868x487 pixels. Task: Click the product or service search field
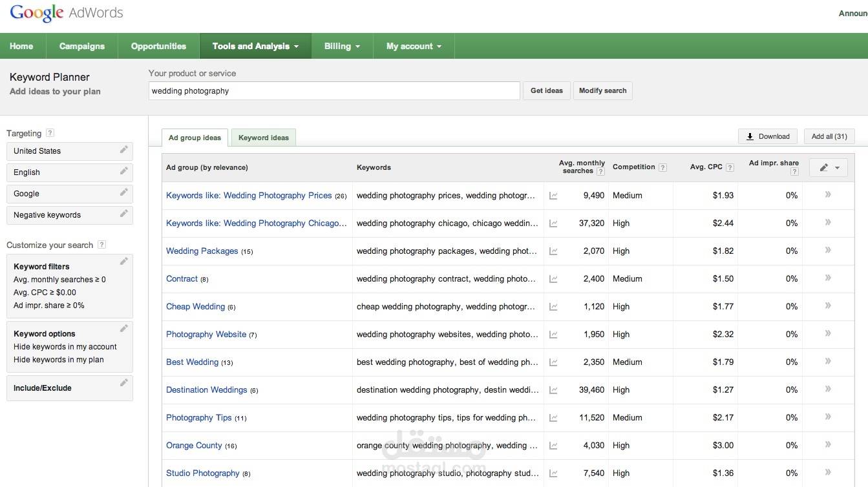click(x=333, y=91)
